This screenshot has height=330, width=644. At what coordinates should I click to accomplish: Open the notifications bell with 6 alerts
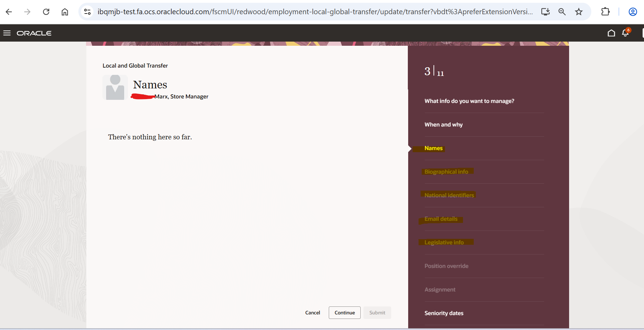[x=626, y=33]
